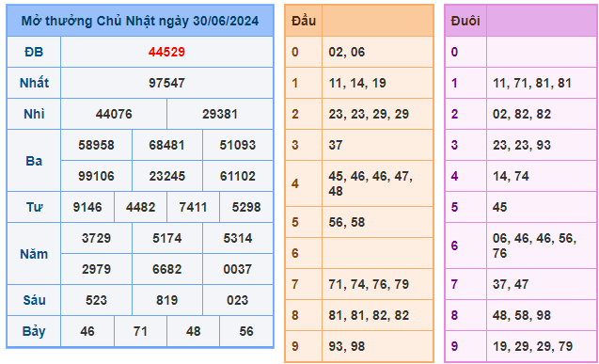The height and width of the screenshot is (364, 599).
Task: Click the Đuôi column header
Action: [465, 21]
